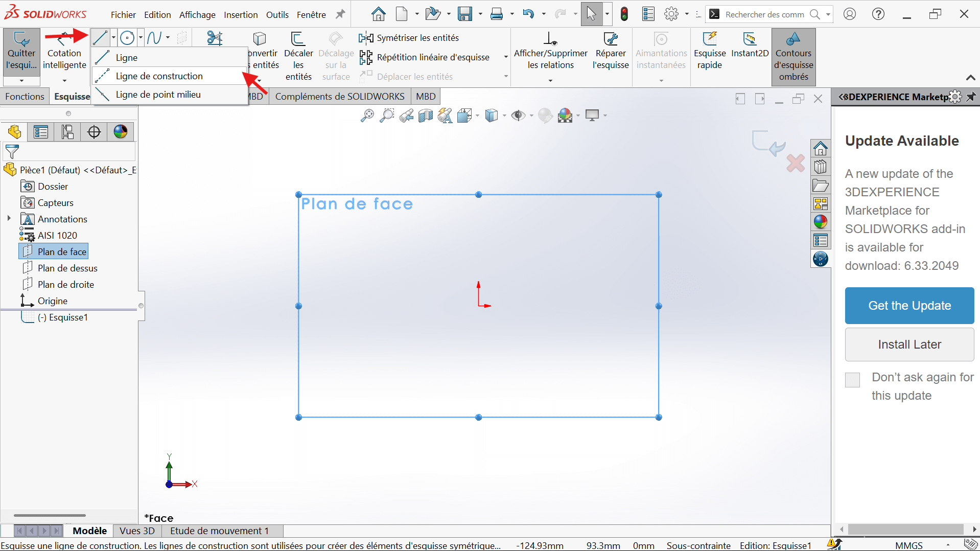The height and width of the screenshot is (551, 980).
Task: Click the ConfigurationManager tab icon
Action: click(67, 132)
